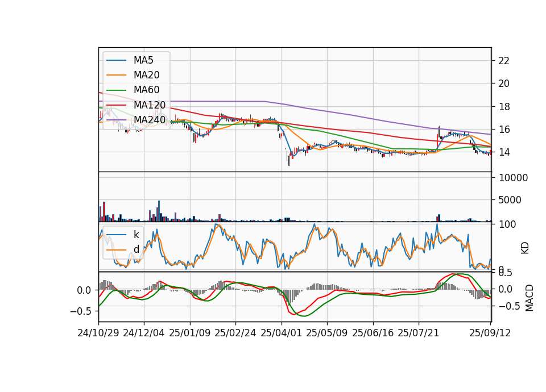
Task: Click the purple MA240 legend line sample
Action: point(116,120)
